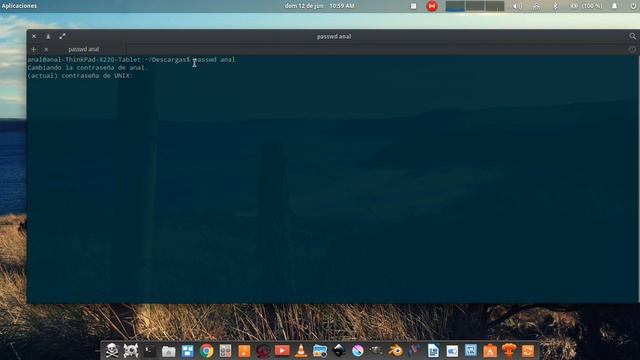Screen dimensions: 640x360
Task: Open the blue multitasking view dock icon
Action: [x=187, y=351]
